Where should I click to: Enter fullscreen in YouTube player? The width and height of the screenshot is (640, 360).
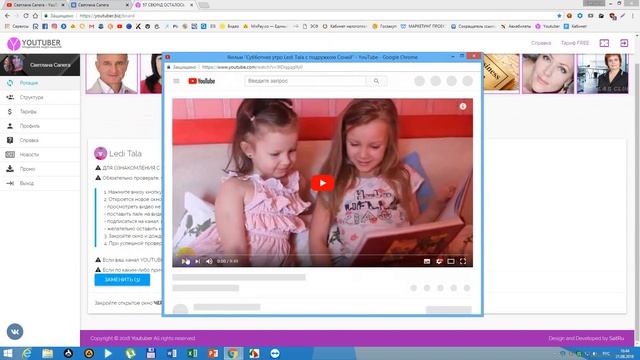coord(463,261)
